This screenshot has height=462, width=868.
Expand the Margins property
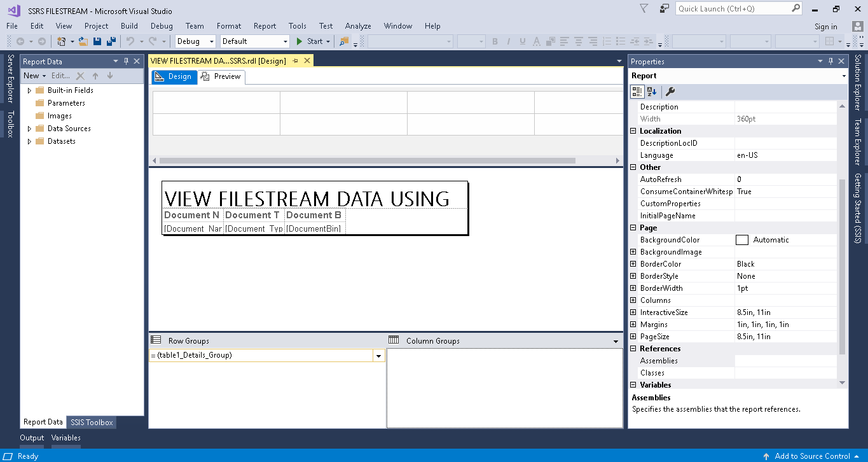point(633,325)
